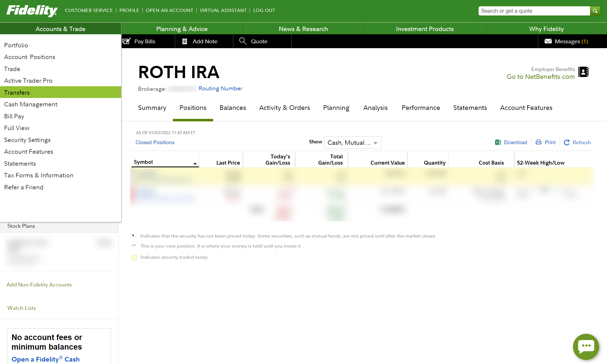Open the Why Fidelity menu
Screen dimensions: 607x364
[546, 29]
